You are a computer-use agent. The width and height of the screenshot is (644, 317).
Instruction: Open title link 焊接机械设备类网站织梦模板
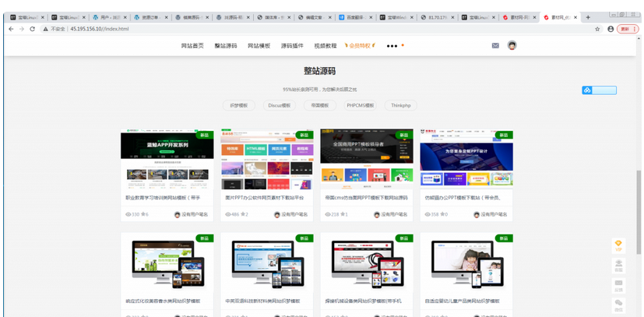click(363, 301)
